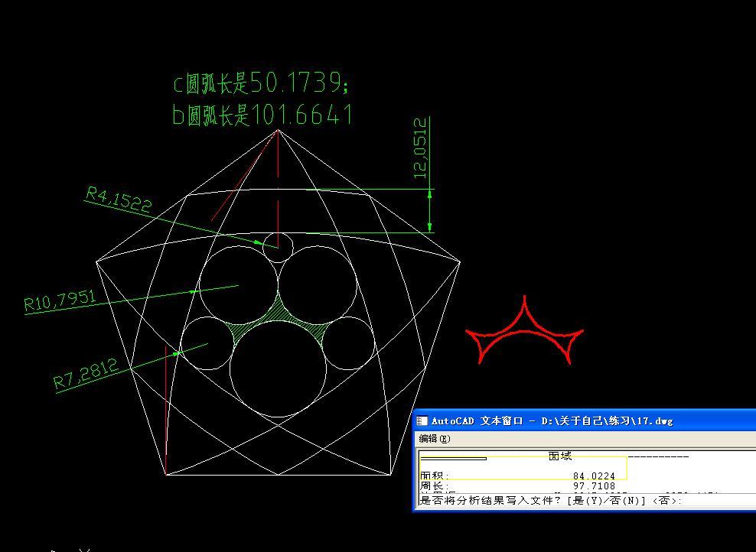Select the red curved region outline
This screenshot has height=552, width=756.
point(525,330)
